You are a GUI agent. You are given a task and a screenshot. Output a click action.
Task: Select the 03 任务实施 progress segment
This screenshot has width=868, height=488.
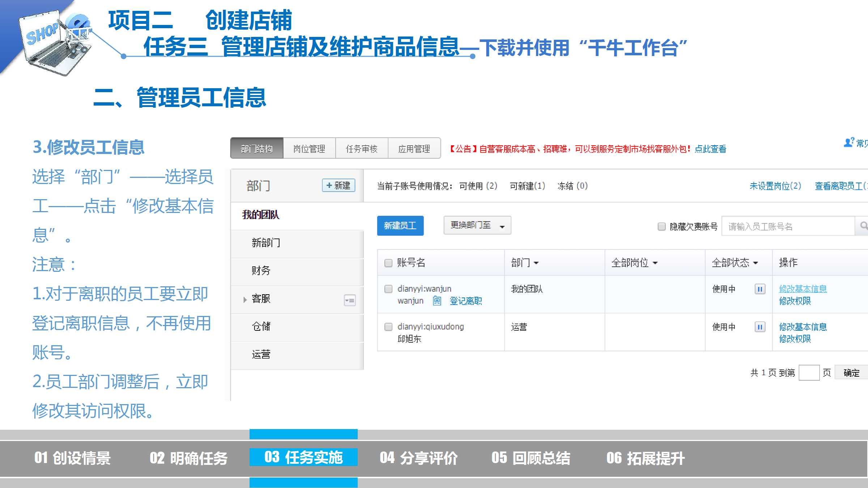click(x=303, y=457)
